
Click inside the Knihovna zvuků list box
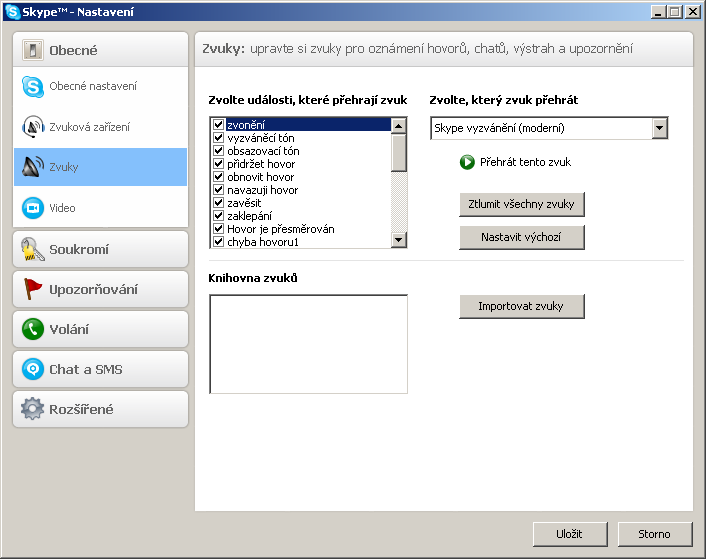coord(308,344)
